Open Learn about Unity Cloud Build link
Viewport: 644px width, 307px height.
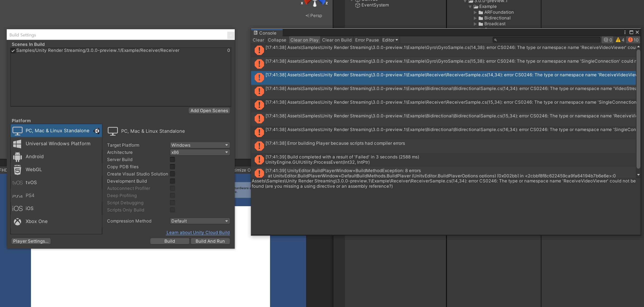pos(198,233)
